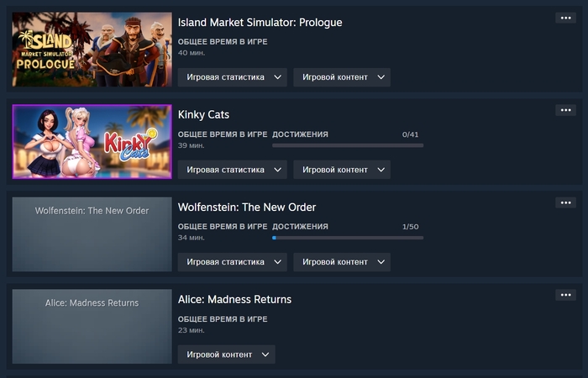The image size is (588, 378).
Task: Open the three-dot menu for Kinky Cats
Action: coord(565,110)
